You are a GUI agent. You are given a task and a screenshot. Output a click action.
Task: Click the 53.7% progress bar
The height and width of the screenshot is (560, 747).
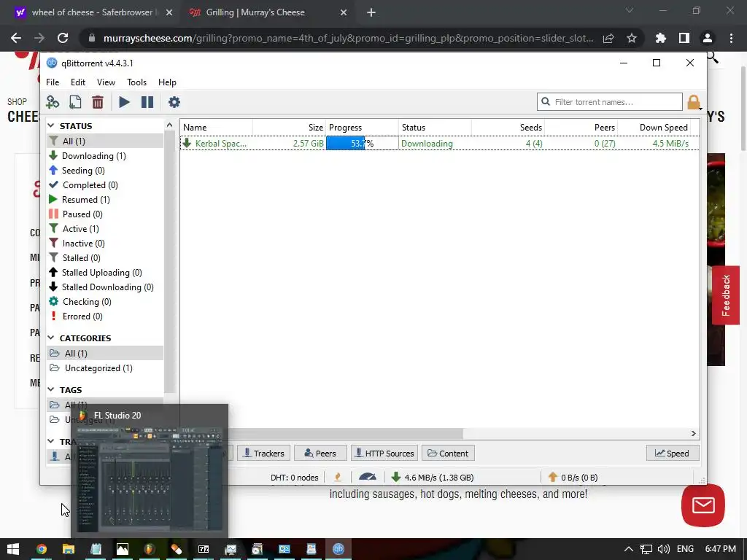(x=362, y=144)
